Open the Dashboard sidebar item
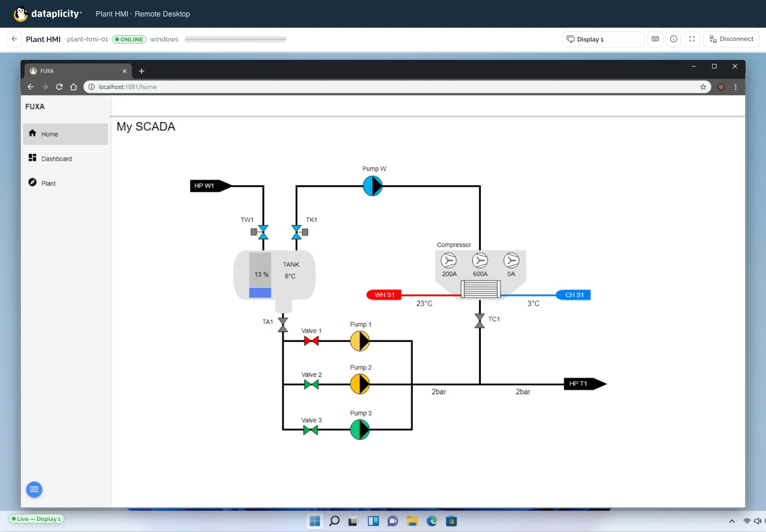 tap(65, 159)
